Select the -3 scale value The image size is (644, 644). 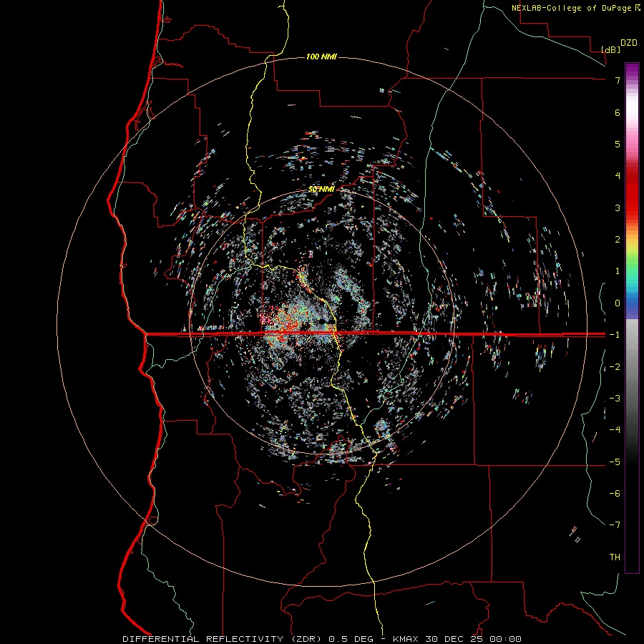pyautogui.click(x=615, y=399)
